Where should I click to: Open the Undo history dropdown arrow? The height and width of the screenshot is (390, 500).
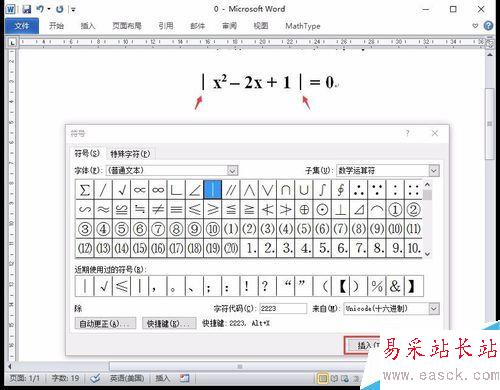(x=49, y=9)
